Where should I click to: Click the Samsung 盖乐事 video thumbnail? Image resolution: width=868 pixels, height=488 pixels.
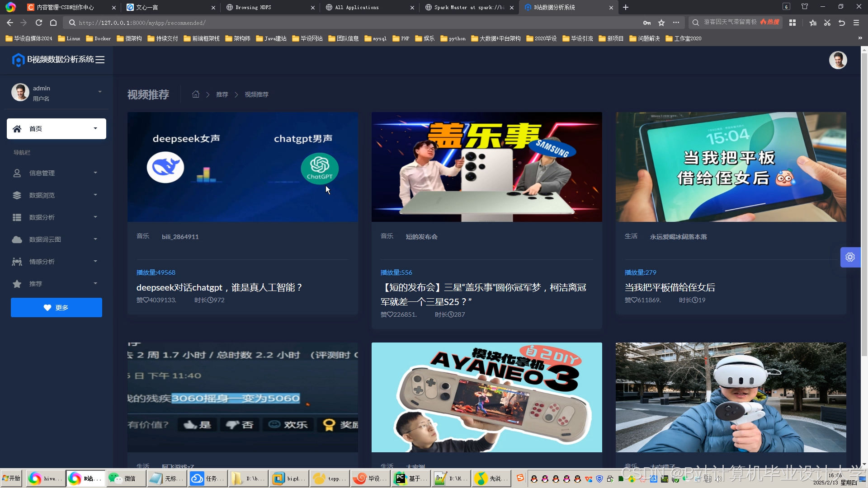coord(486,167)
